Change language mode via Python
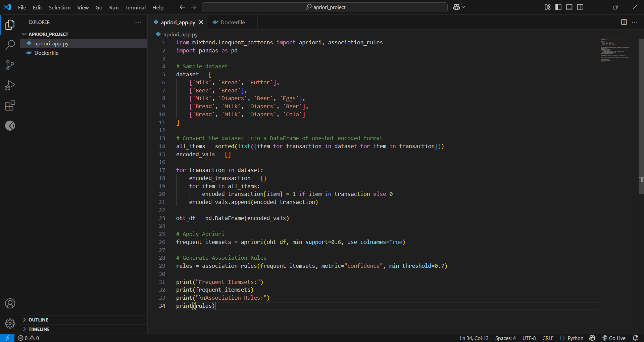Image resolution: width=644 pixels, height=342 pixels. [x=575, y=338]
